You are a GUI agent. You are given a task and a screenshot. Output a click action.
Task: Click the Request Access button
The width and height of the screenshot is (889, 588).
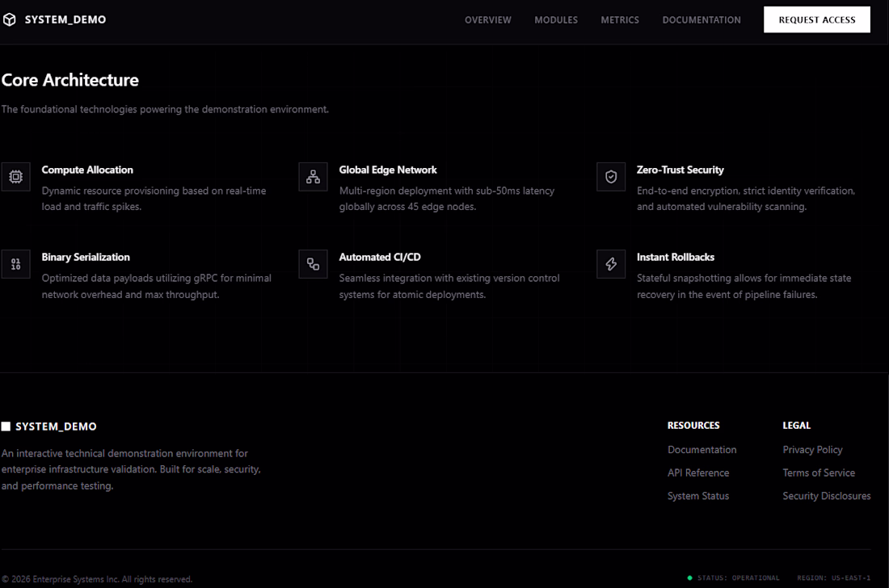pos(816,20)
